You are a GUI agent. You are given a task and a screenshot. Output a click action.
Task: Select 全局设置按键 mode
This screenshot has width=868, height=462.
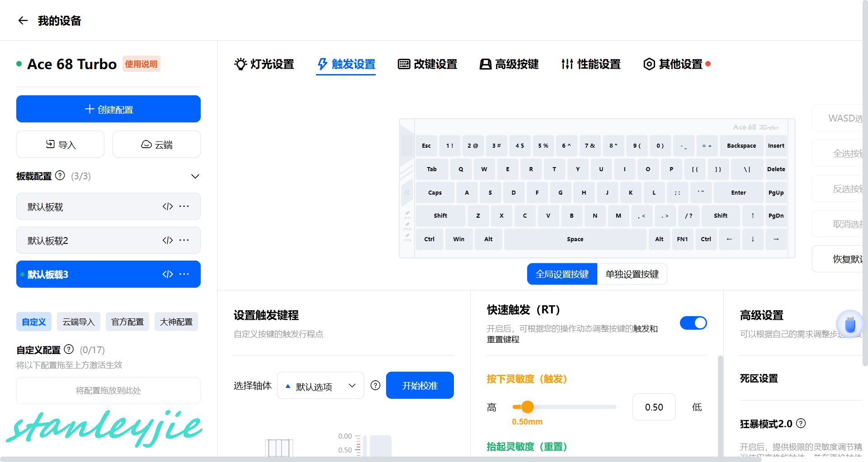tap(562, 274)
